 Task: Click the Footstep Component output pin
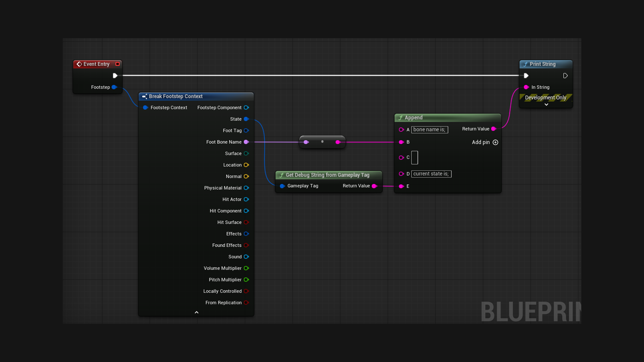click(246, 108)
